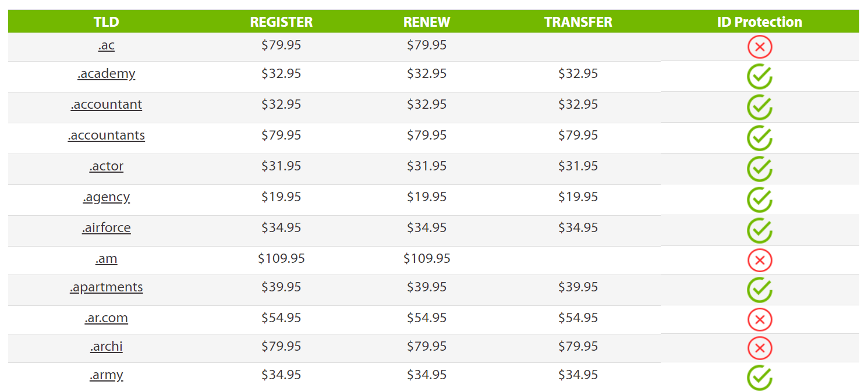Viewport: 868px width, 392px height.
Task: Click the green checkmark in .accountant row
Action: point(759,108)
